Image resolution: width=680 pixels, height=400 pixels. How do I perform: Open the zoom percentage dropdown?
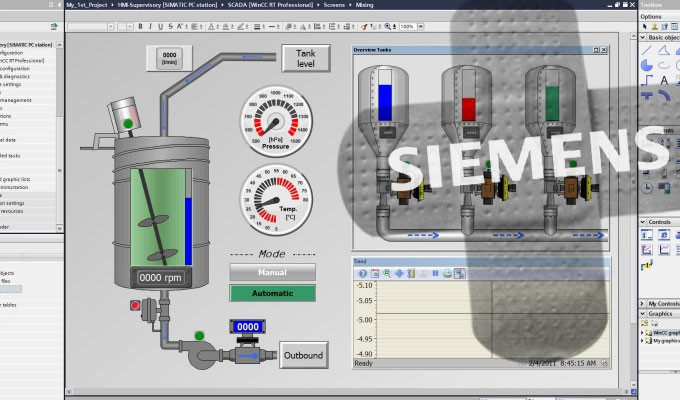(420, 26)
